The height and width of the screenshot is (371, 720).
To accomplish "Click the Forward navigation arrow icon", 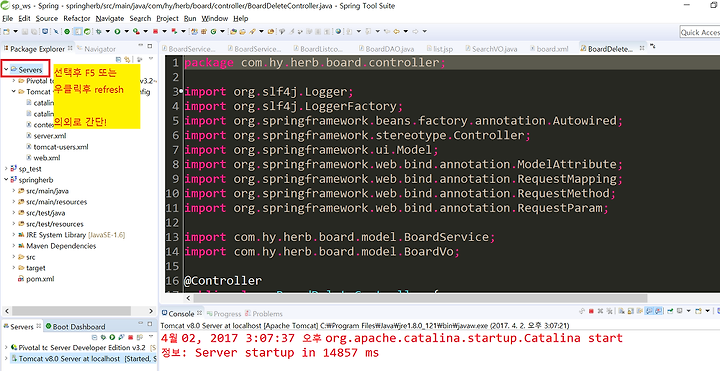I will (416, 31).
